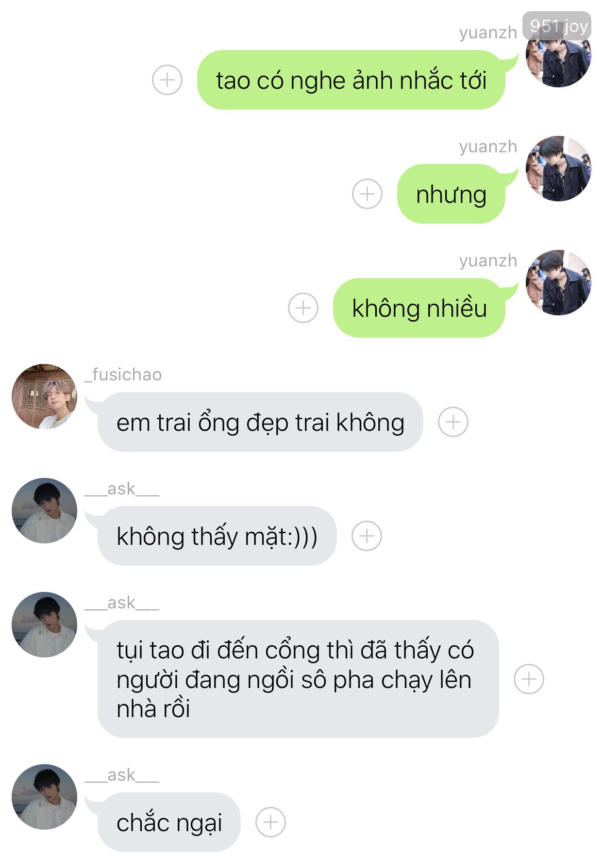
Task: Tap plus icon beside 'không thấy mặt:)))'
Action: [x=367, y=536]
